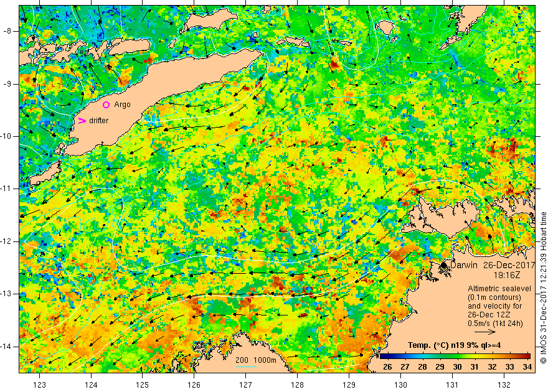
Task: Click the cyan 200m contour legend line
Action: click(246, 366)
